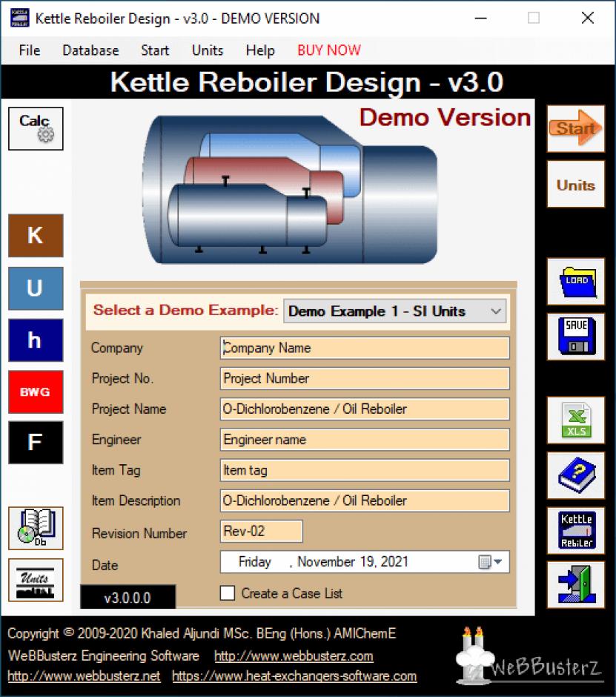This screenshot has width=616, height=697.
Task: Open the Units menu
Action: (207, 50)
